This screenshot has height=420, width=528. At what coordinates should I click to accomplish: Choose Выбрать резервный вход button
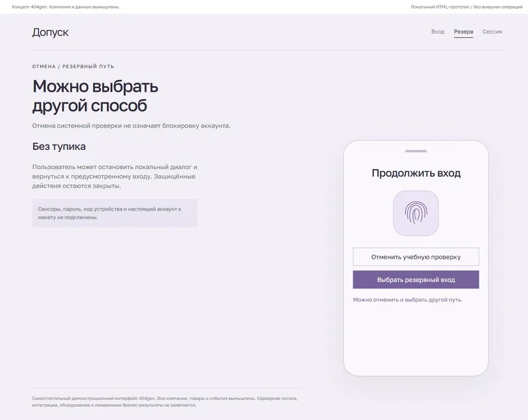[416, 279]
